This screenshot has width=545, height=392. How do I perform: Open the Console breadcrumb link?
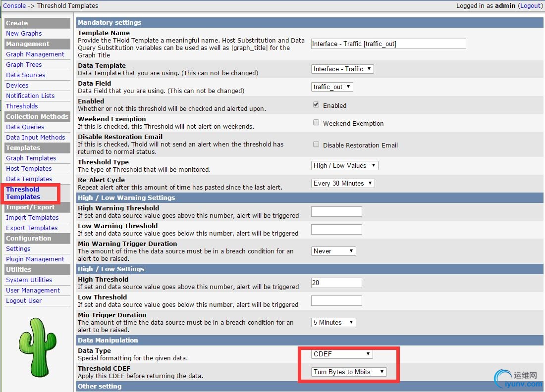point(14,5)
